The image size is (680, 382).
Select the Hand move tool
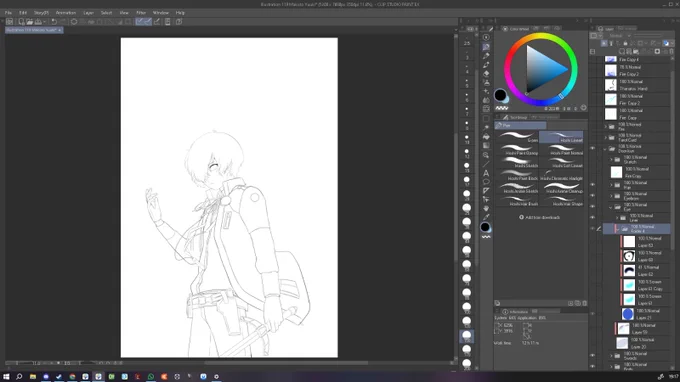(x=486, y=208)
